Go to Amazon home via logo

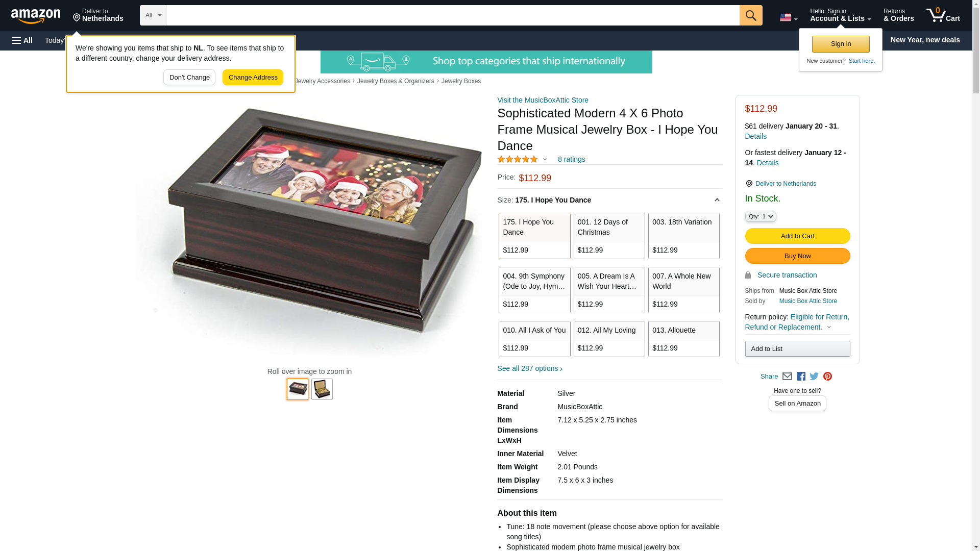[36, 16]
